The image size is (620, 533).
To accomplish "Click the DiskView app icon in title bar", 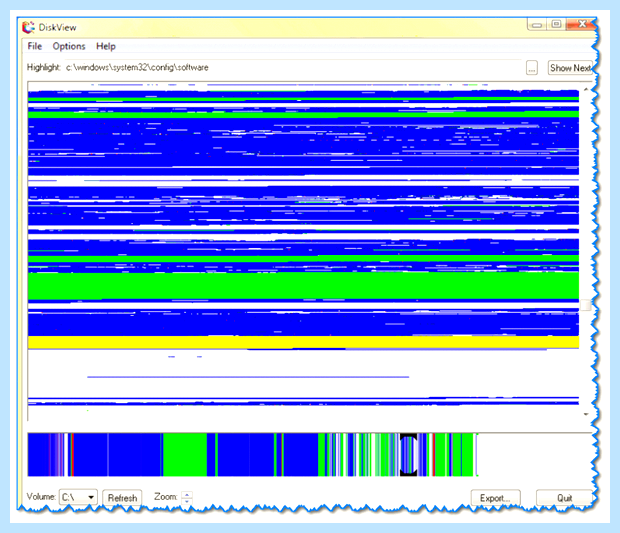I will (x=28, y=27).
